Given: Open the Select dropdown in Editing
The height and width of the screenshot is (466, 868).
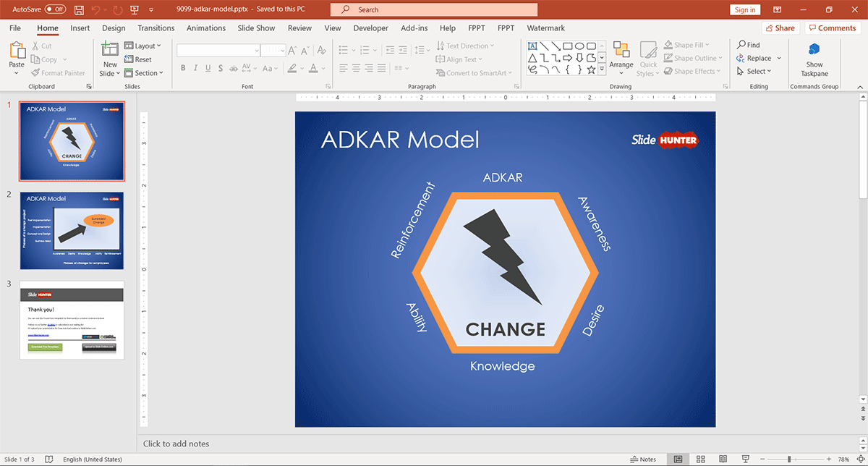Looking at the screenshot, I should (x=754, y=71).
